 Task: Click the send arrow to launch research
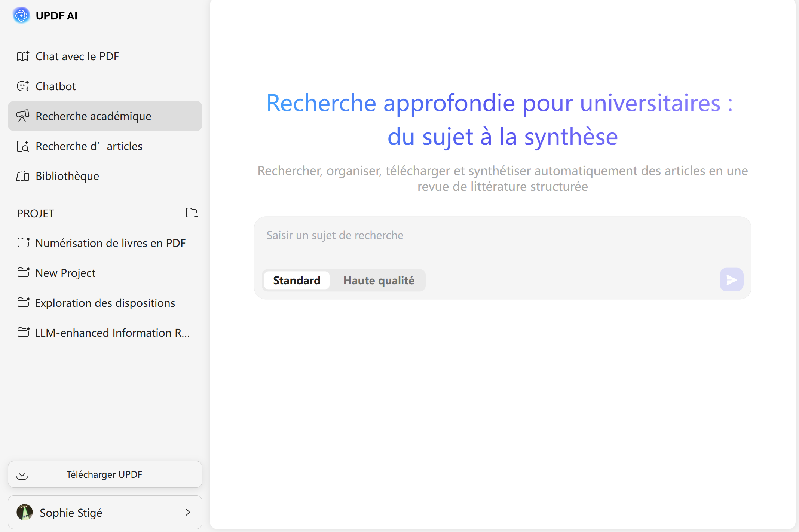731,279
